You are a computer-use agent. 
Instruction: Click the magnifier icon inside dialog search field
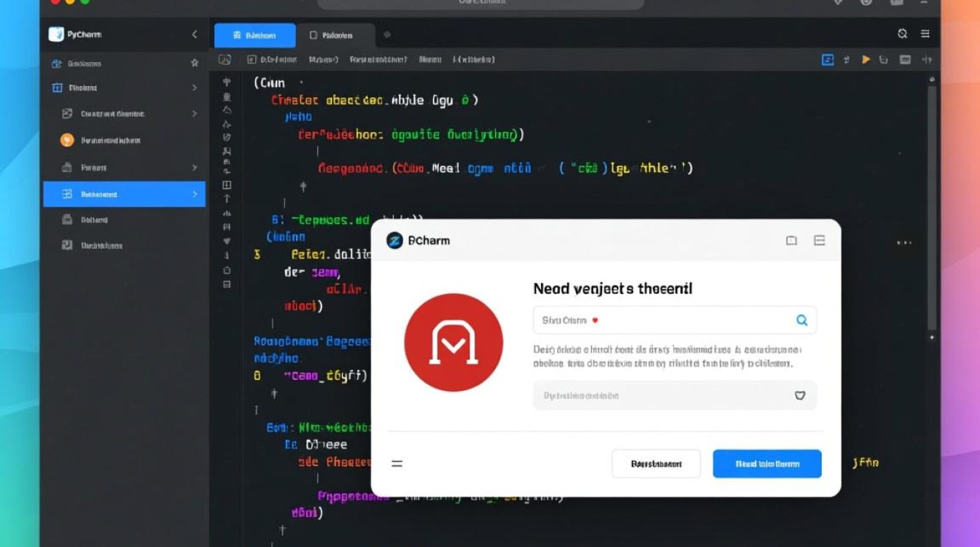pyautogui.click(x=801, y=320)
